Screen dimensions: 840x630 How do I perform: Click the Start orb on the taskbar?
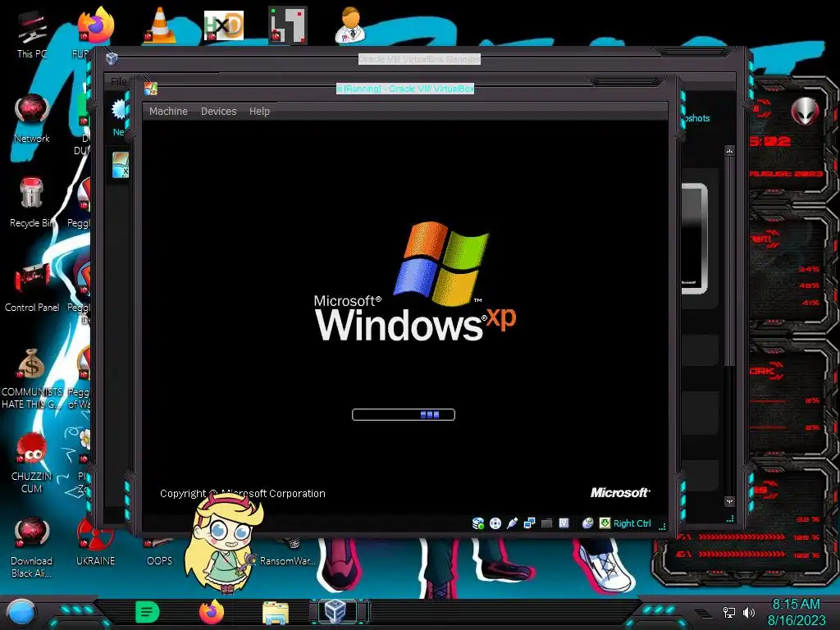click(21, 613)
